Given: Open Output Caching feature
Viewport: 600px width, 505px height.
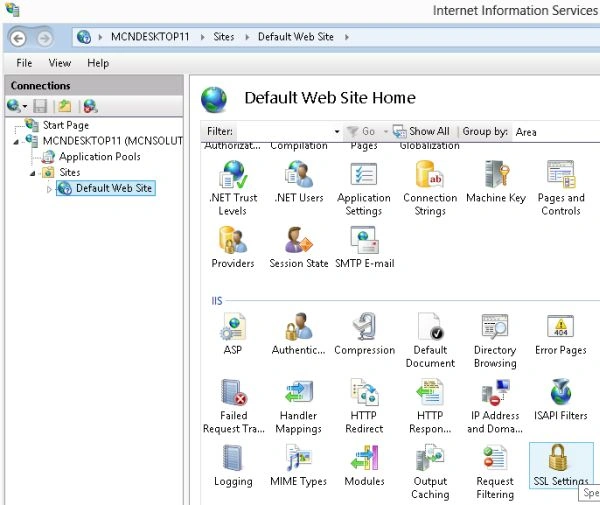Looking at the screenshot, I should point(430,471).
